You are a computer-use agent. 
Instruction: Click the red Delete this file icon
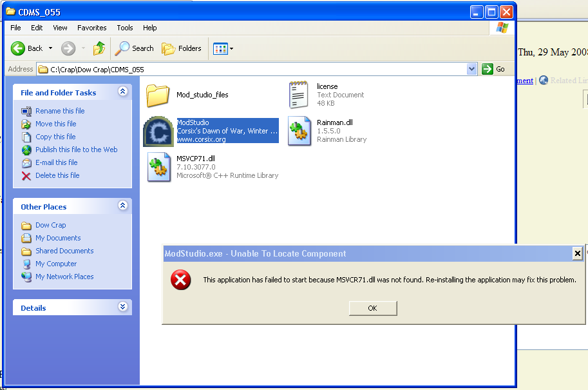click(x=26, y=176)
